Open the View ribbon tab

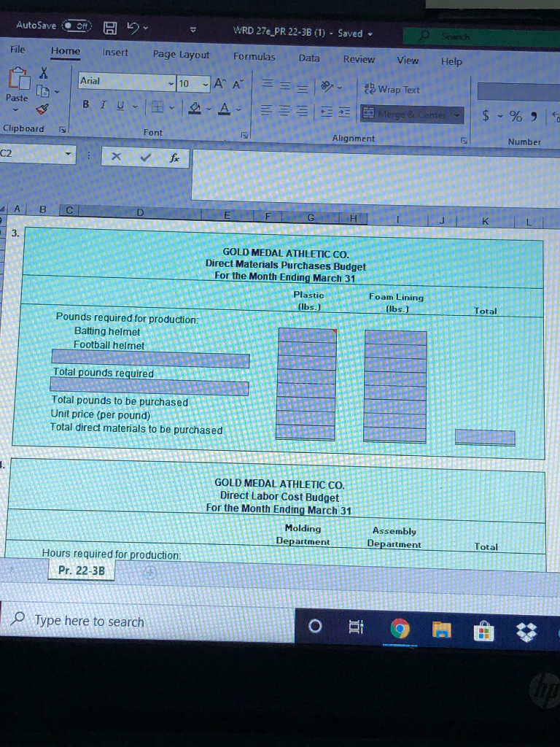point(408,61)
